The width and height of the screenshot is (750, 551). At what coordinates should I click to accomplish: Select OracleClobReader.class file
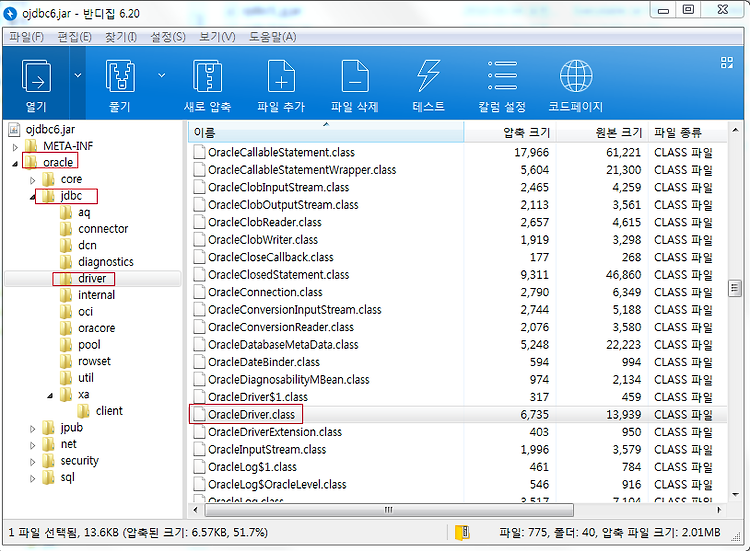265,222
